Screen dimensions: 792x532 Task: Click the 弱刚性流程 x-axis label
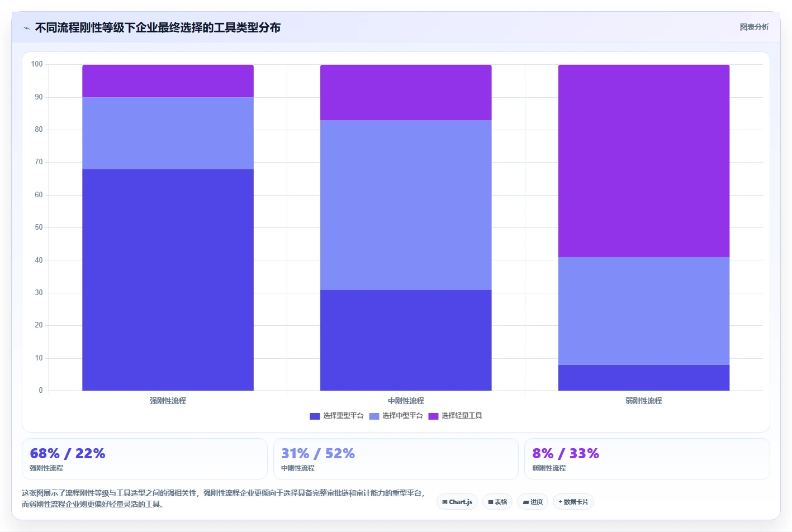644,401
